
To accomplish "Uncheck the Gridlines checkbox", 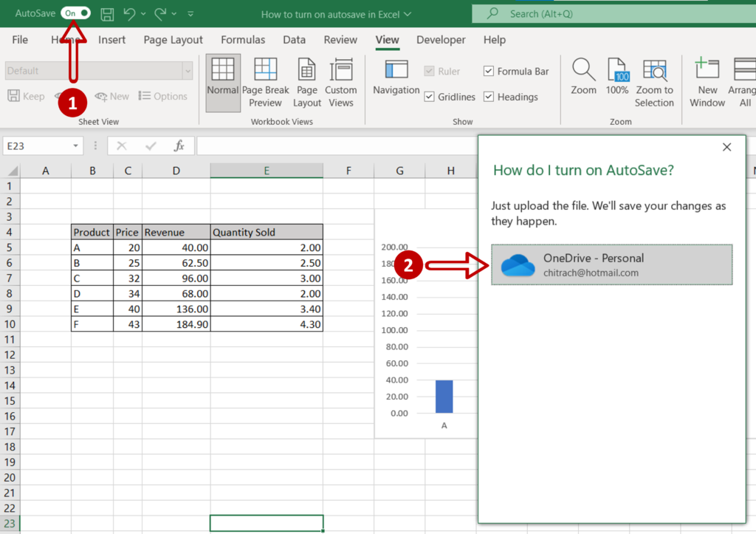I will click(430, 97).
